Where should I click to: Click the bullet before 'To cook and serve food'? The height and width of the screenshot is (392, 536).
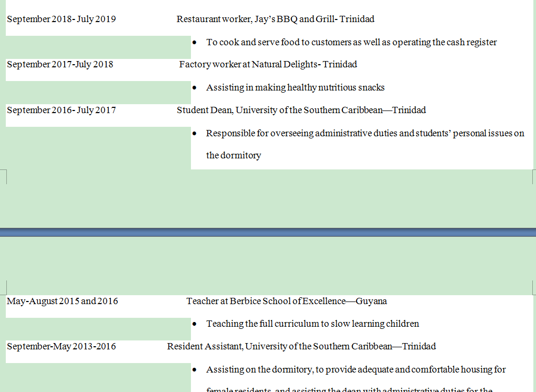[195, 43]
